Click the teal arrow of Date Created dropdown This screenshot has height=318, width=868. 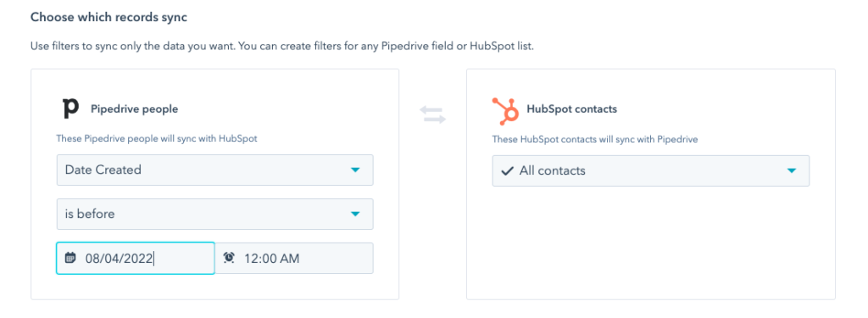coord(355,170)
